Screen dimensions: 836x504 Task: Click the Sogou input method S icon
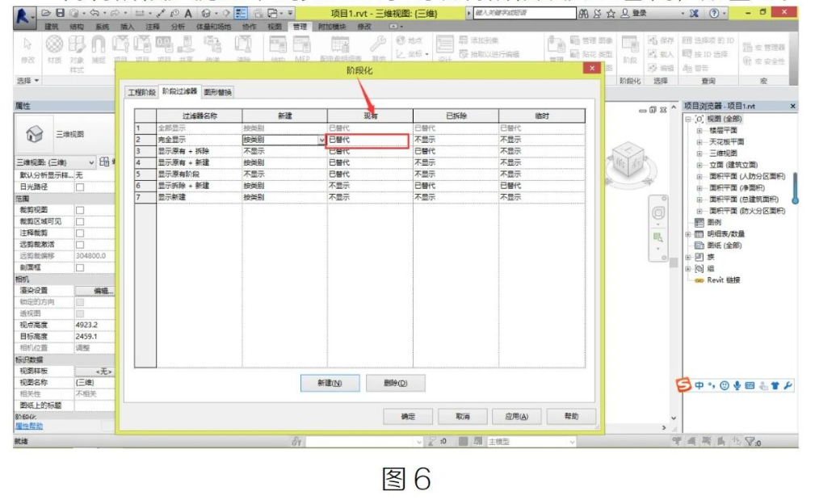(683, 384)
